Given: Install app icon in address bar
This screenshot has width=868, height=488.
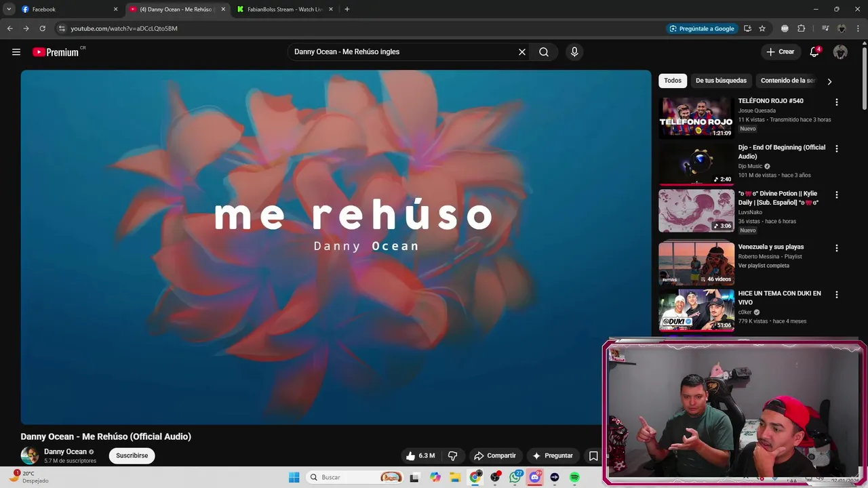Looking at the screenshot, I should pyautogui.click(x=747, y=28).
